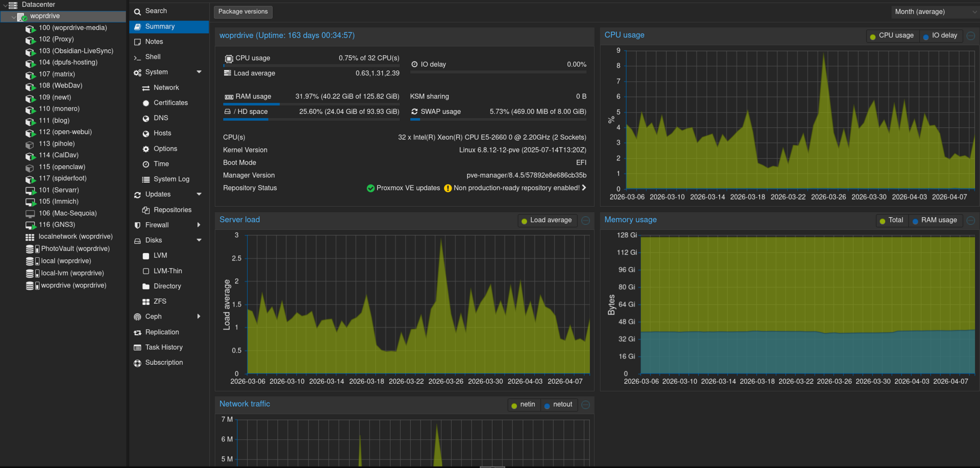Click the storage icon for PhotoVault (woprdrive)
This screenshot has width=980, height=468.
coord(32,249)
